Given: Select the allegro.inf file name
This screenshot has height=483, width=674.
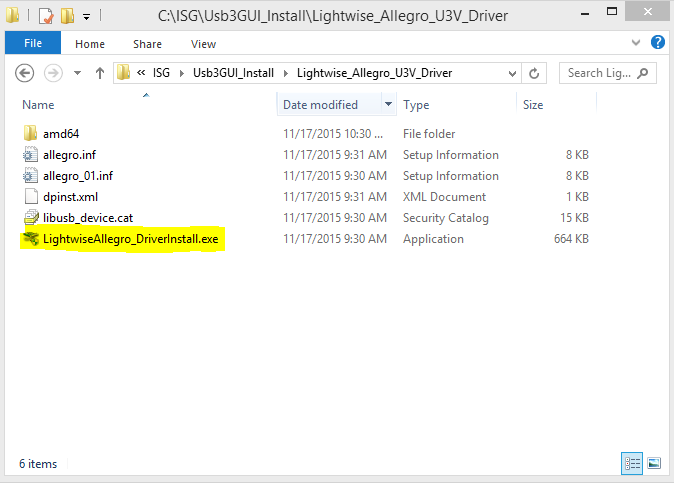Looking at the screenshot, I should 69,155.
